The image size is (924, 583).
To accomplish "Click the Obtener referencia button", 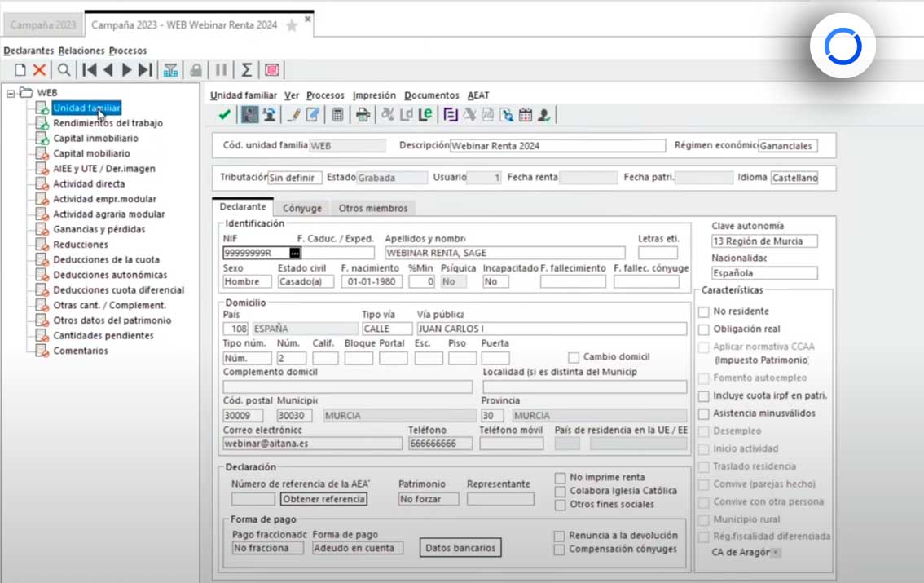I will click(323, 499).
